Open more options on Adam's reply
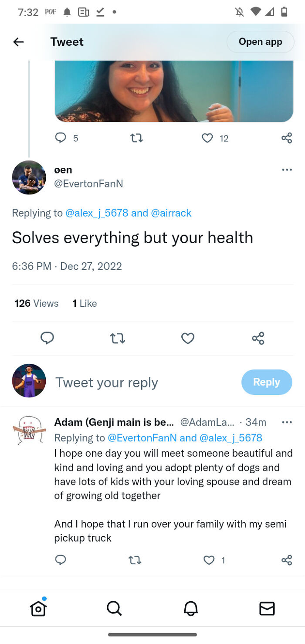 287,422
